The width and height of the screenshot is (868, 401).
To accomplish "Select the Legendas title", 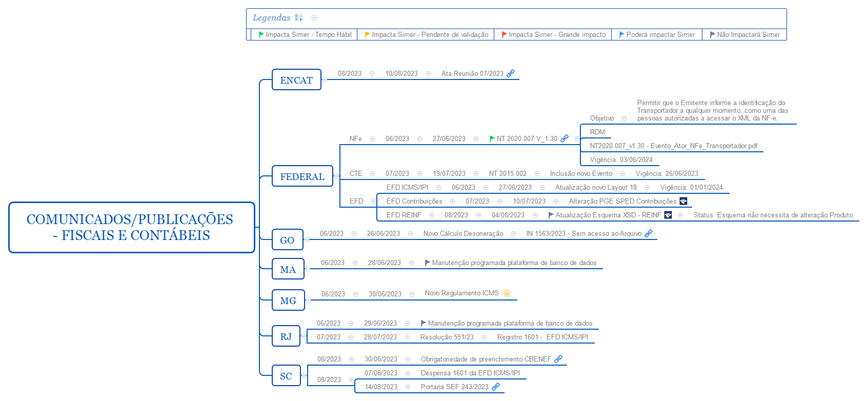I will [272, 18].
